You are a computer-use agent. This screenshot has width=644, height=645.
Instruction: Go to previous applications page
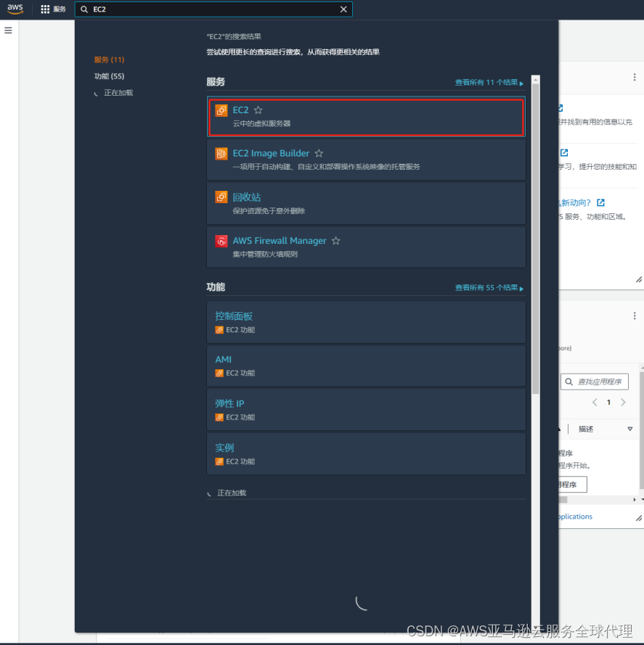[x=595, y=402]
